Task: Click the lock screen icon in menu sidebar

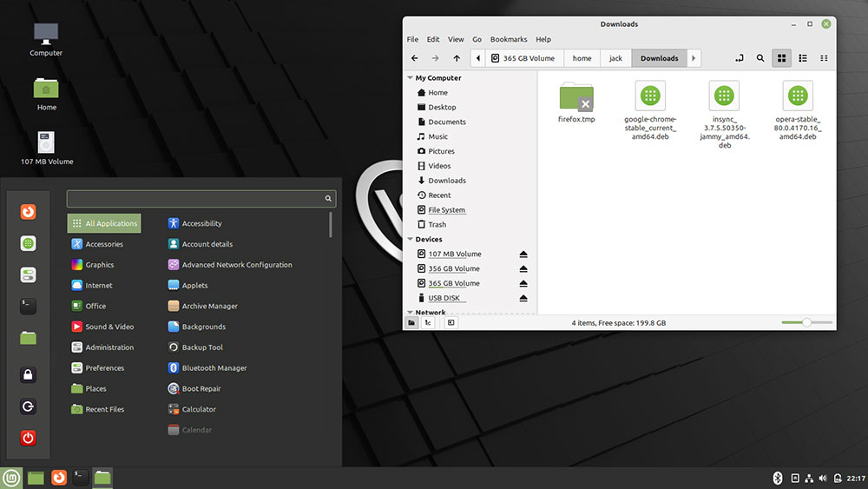Action: click(28, 375)
